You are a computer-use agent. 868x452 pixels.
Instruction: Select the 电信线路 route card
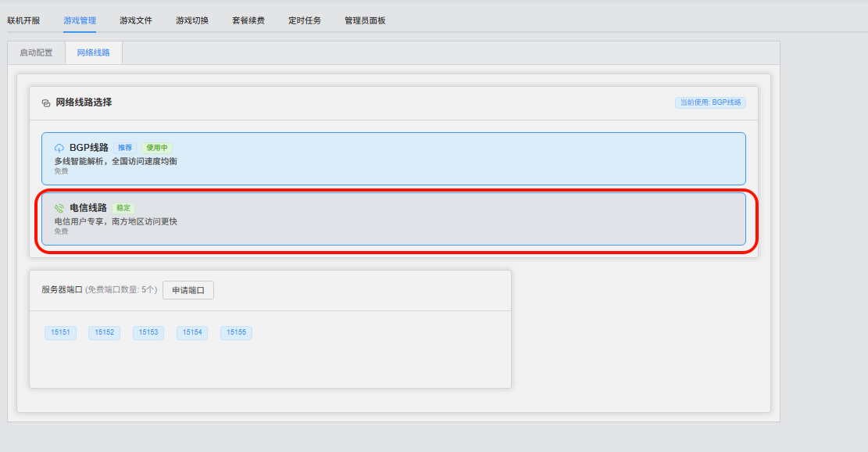click(x=393, y=220)
